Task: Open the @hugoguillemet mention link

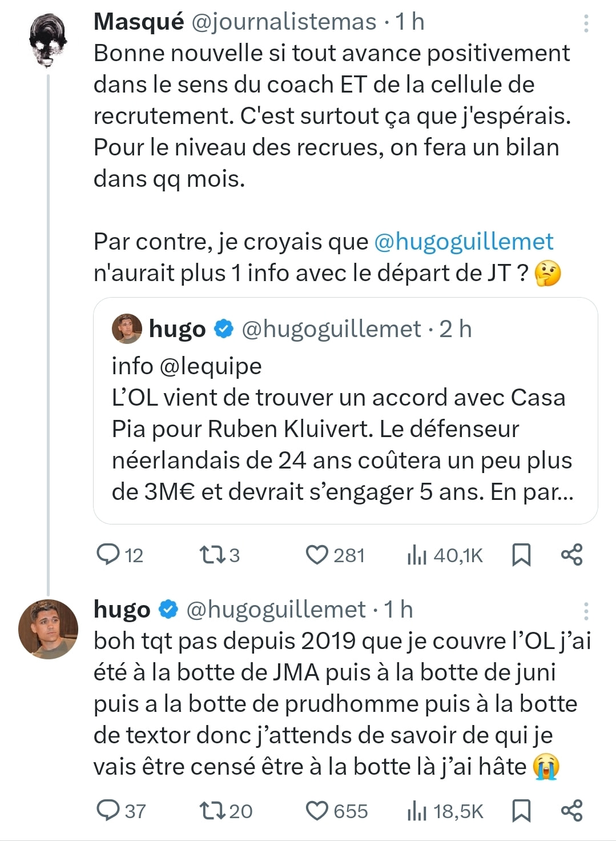Action: pos(464,242)
